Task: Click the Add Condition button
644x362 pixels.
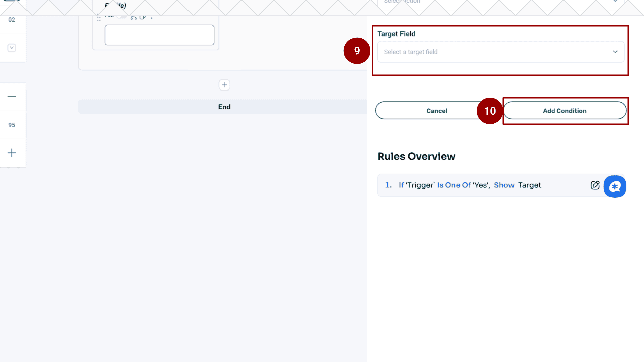Action: 565,111
